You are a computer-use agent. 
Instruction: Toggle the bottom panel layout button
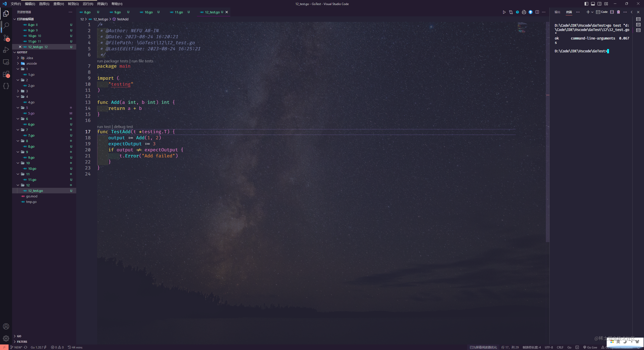(593, 4)
